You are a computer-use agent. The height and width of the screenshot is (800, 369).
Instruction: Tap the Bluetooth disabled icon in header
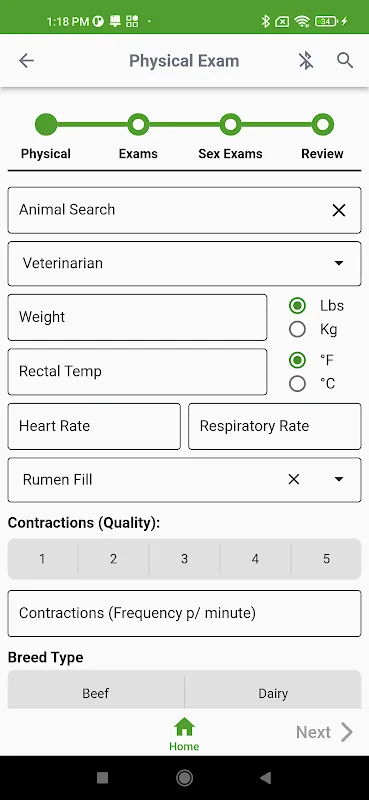tap(306, 61)
